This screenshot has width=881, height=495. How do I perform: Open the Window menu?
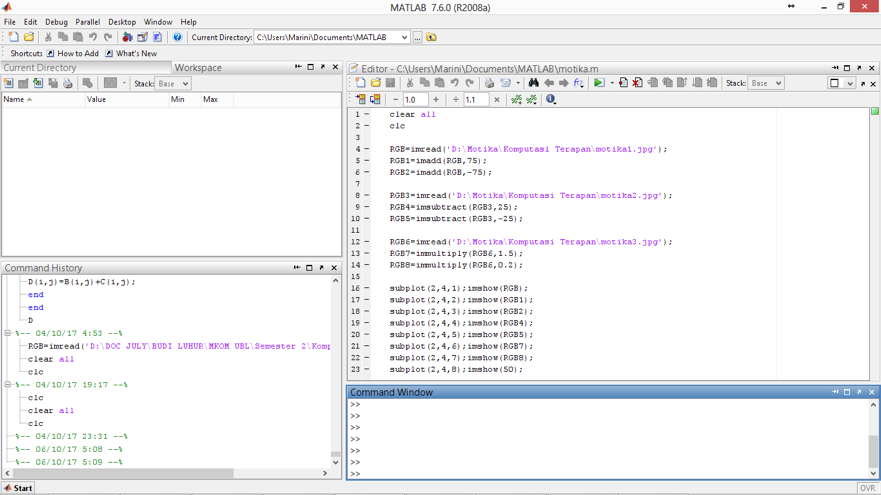tap(158, 22)
